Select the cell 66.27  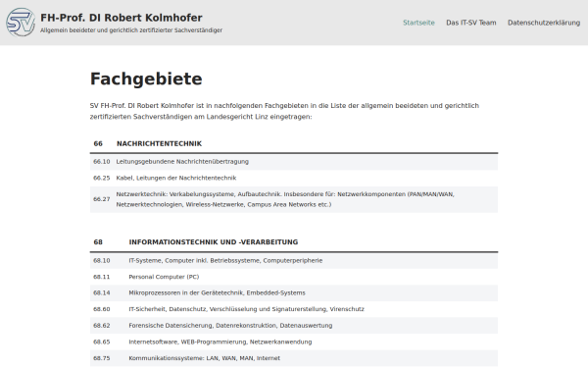[102, 199]
